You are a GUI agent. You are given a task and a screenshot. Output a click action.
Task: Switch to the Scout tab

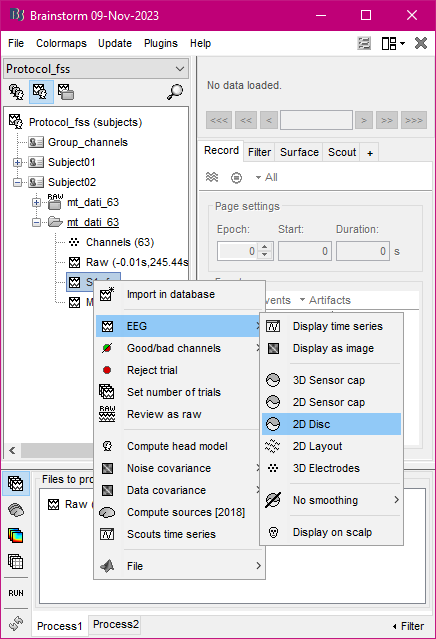pyautogui.click(x=342, y=152)
